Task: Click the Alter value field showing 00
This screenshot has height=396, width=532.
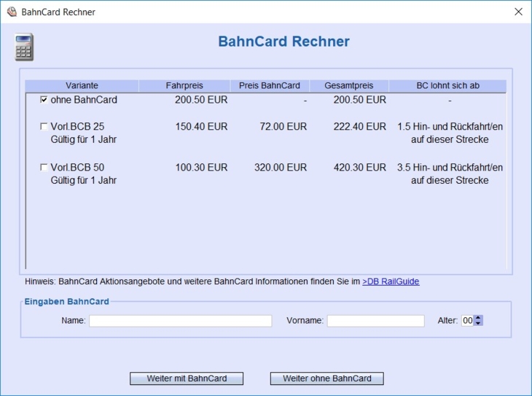Action: 467,321
